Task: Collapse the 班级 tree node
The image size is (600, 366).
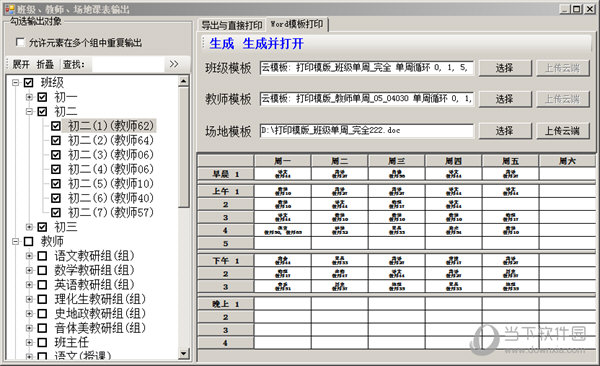Action: (15, 82)
